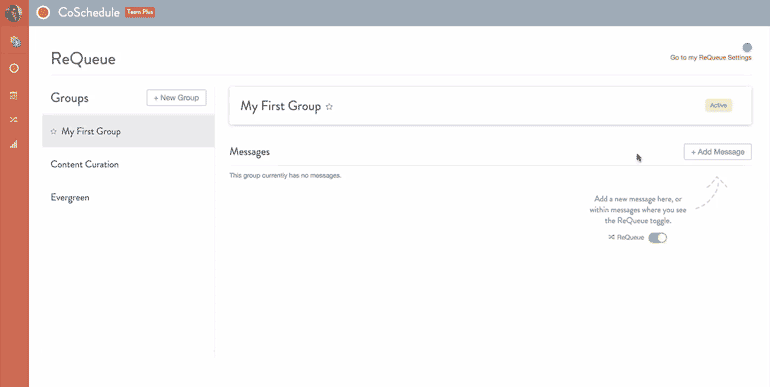Click the Groups section heading
Screen dimensions: 770x387
70,98
